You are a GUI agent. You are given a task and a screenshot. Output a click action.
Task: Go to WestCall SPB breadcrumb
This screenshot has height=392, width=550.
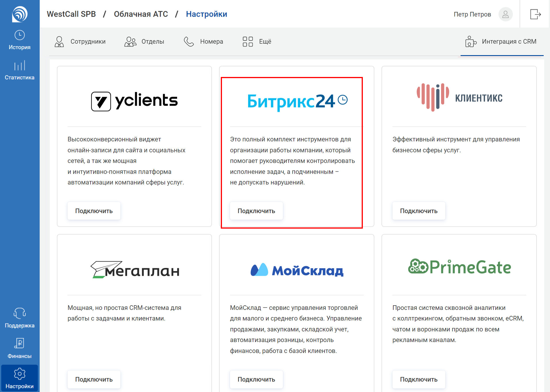pos(71,14)
